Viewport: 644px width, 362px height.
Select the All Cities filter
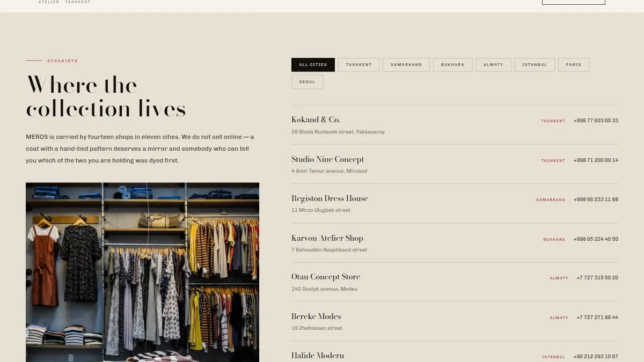(313, 65)
